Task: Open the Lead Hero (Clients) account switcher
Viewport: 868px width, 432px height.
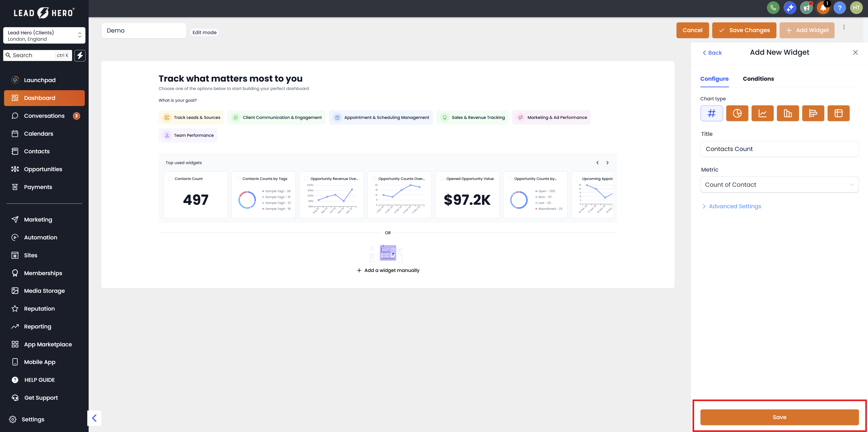Action: (x=44, y=35)
